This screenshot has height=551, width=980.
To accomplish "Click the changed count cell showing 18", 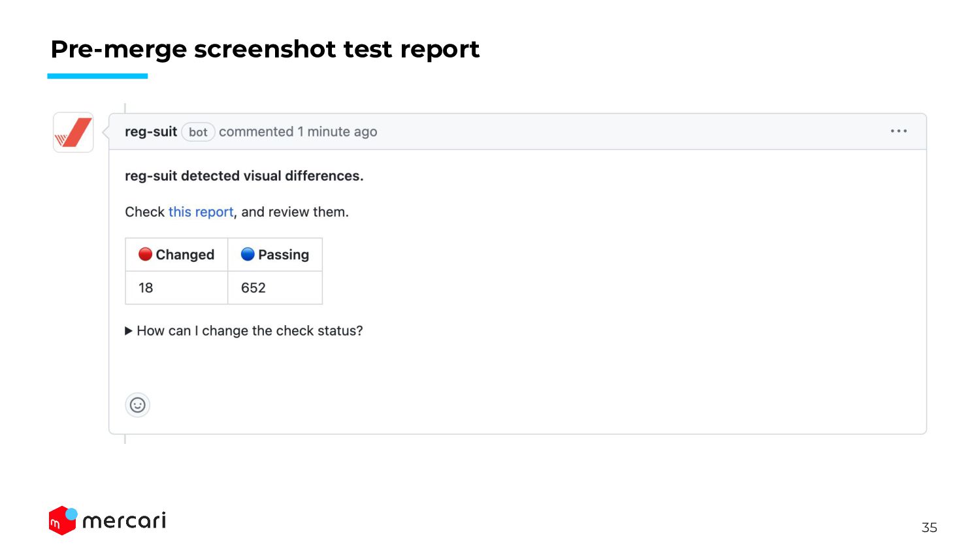I will (176, 288).
